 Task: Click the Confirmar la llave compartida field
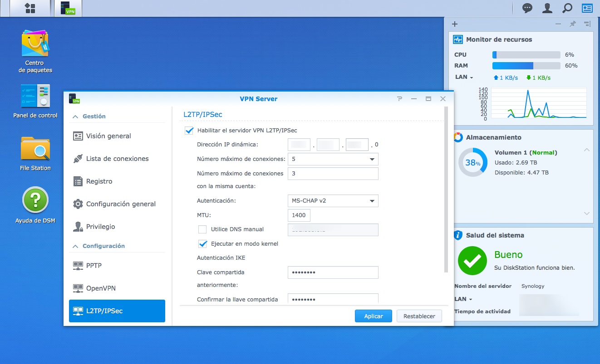[333, 299]
